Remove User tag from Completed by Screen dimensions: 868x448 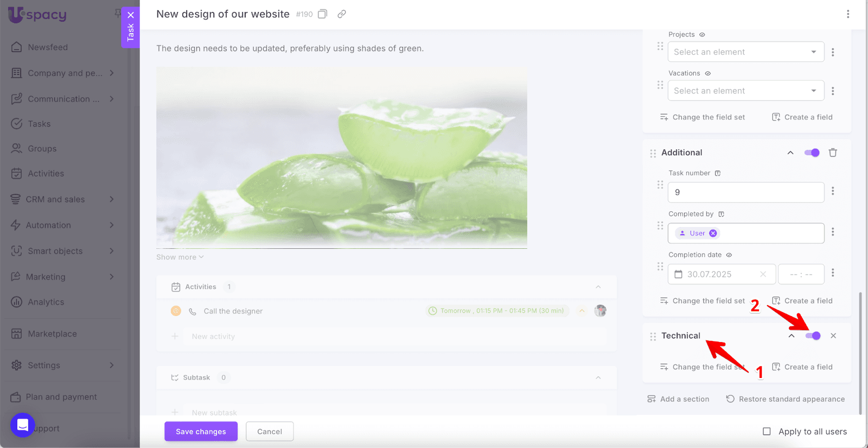pyautogui.click(x=713, y=233)
